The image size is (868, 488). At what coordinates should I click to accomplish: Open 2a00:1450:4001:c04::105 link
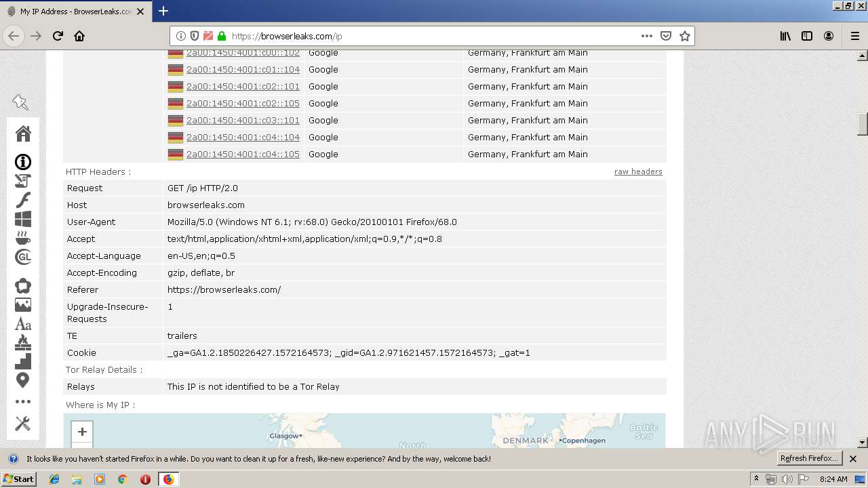pos(243,154)
